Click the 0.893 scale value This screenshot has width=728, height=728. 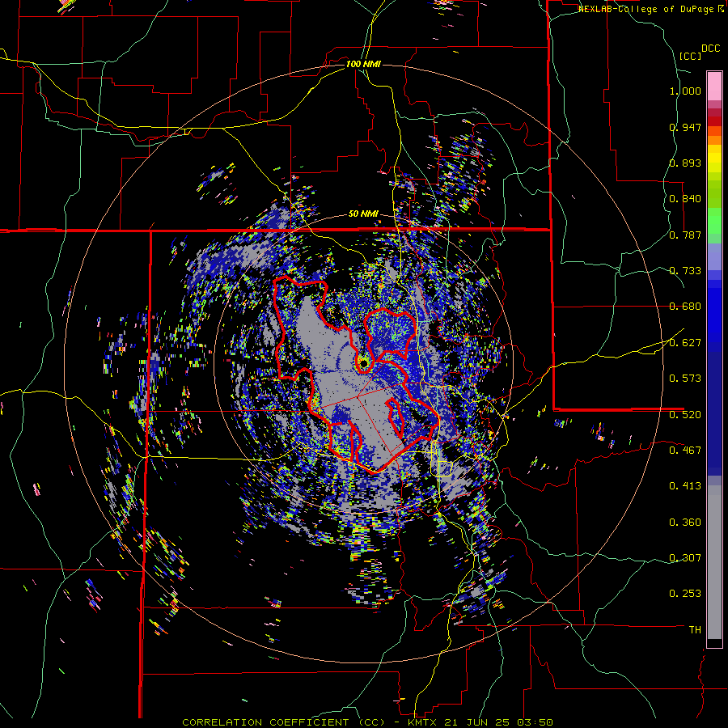tap(685, 163)
